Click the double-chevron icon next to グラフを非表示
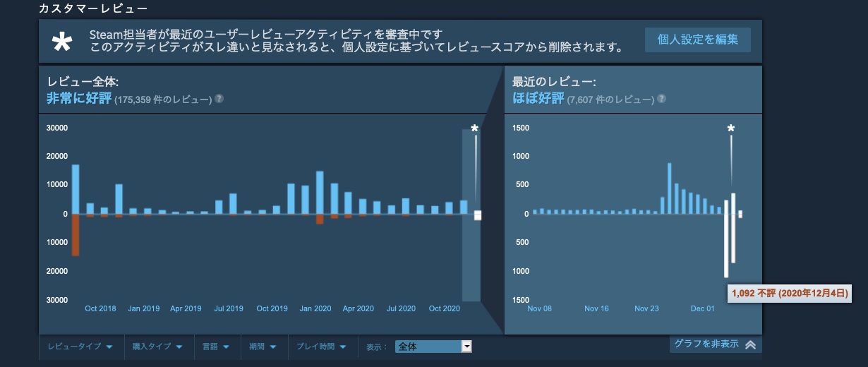 [x=750, y=344]
